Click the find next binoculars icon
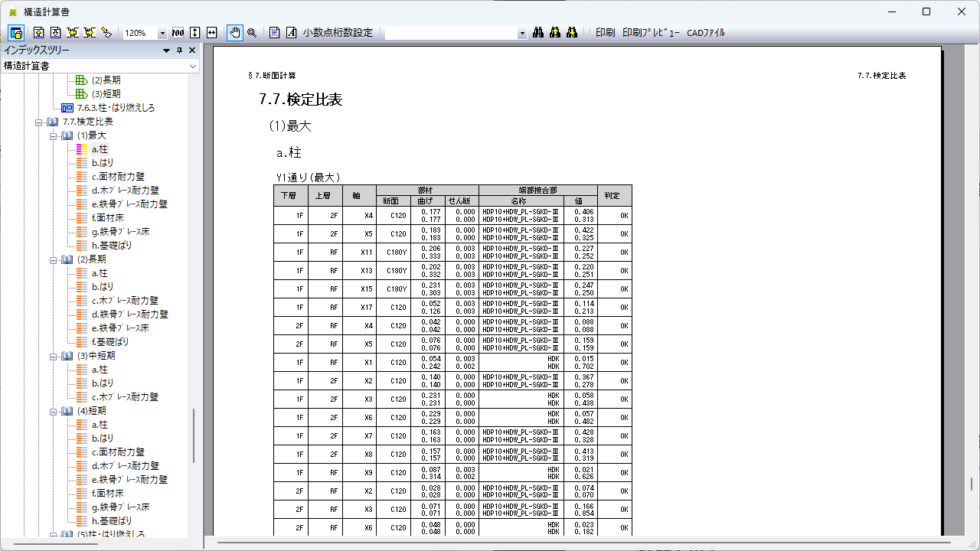Screen dimensions: 980x551 (x=572, y=33)
